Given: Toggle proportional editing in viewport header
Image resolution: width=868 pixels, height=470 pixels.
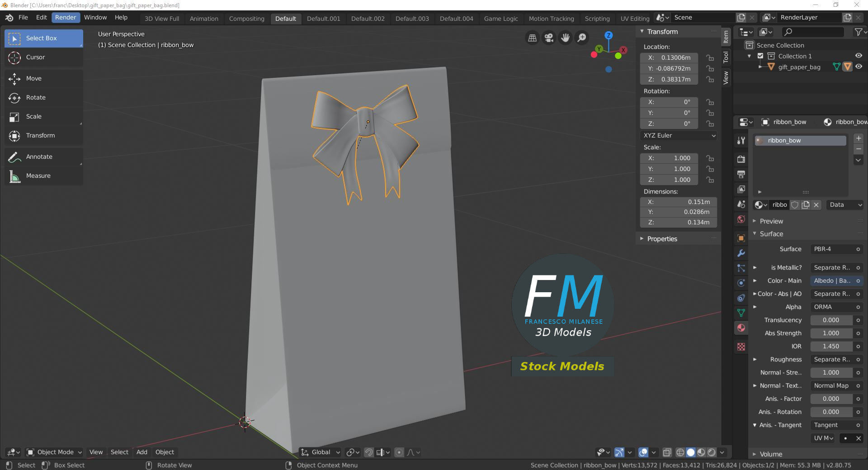Looking at the screenshot, I should pyautogui.click(x=399, y=452).
